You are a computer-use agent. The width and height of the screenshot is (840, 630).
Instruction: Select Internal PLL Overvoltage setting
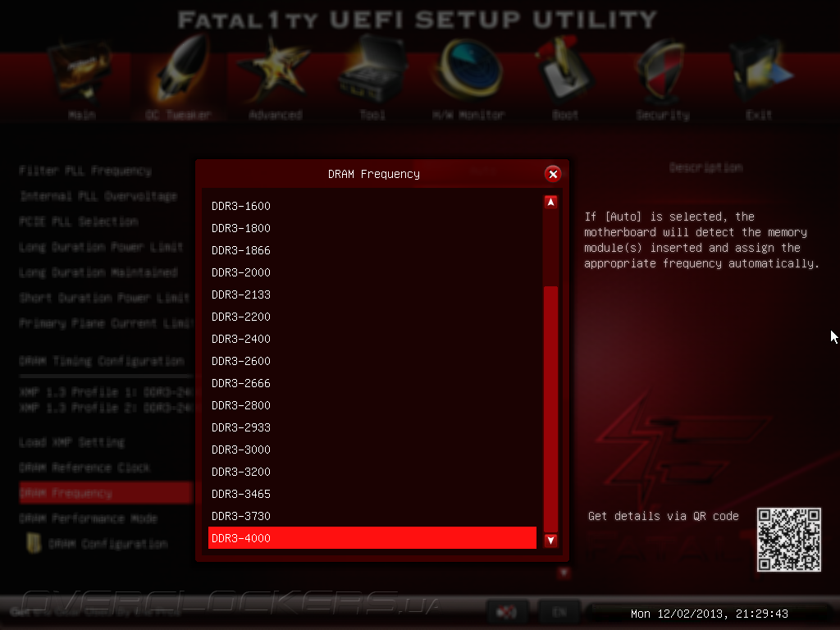click(x=98, y=196)
